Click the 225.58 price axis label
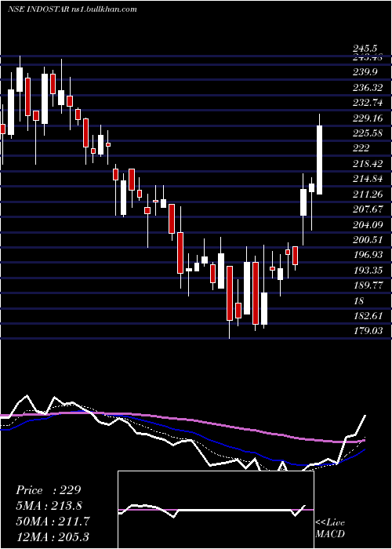 click(x=368, y=133)
